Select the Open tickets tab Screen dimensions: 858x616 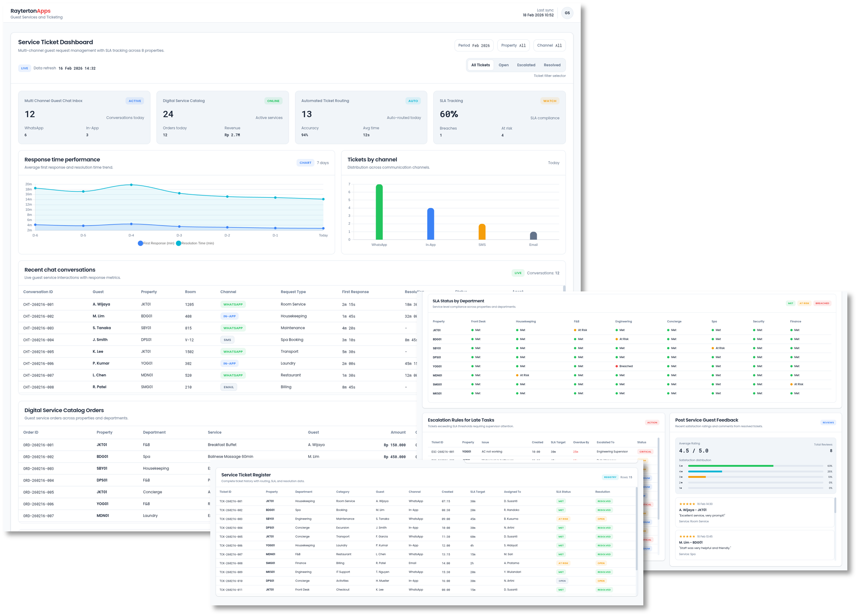tap(503, 65)
